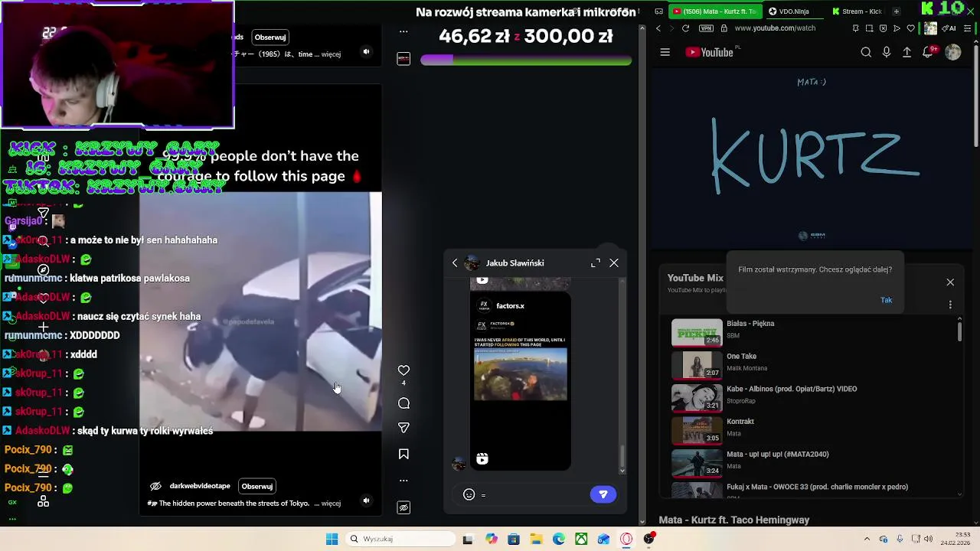The width and height of the screenshot is (980, 551).
Task: Open YouTube search magnifier icon
Action: click(866, 52)
